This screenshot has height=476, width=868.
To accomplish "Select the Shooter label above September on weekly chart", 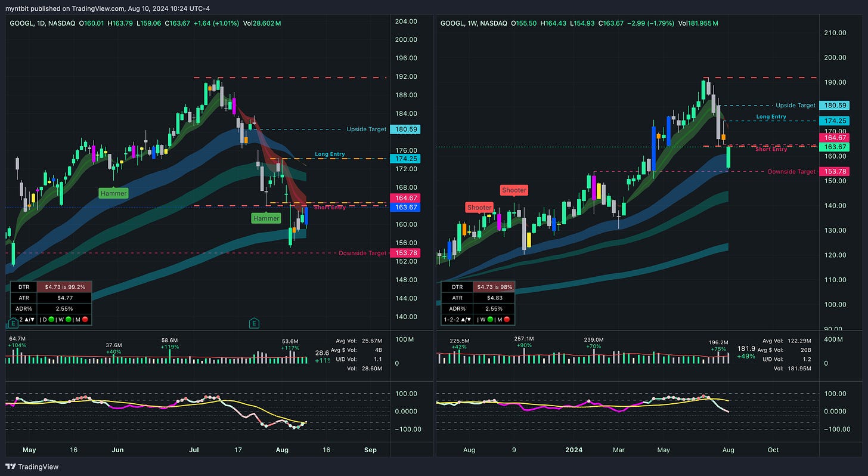I will pos(514,190).
